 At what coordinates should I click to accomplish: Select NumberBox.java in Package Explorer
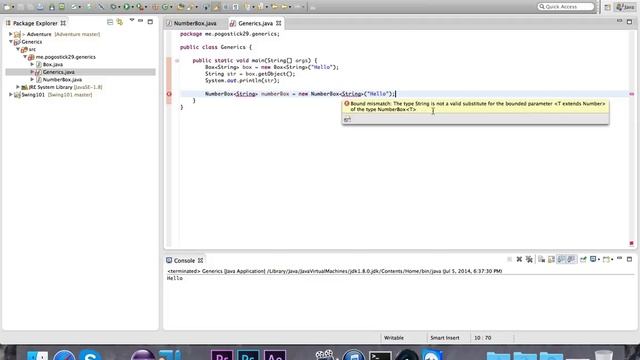pyautogui.click(x=62, y=80)
